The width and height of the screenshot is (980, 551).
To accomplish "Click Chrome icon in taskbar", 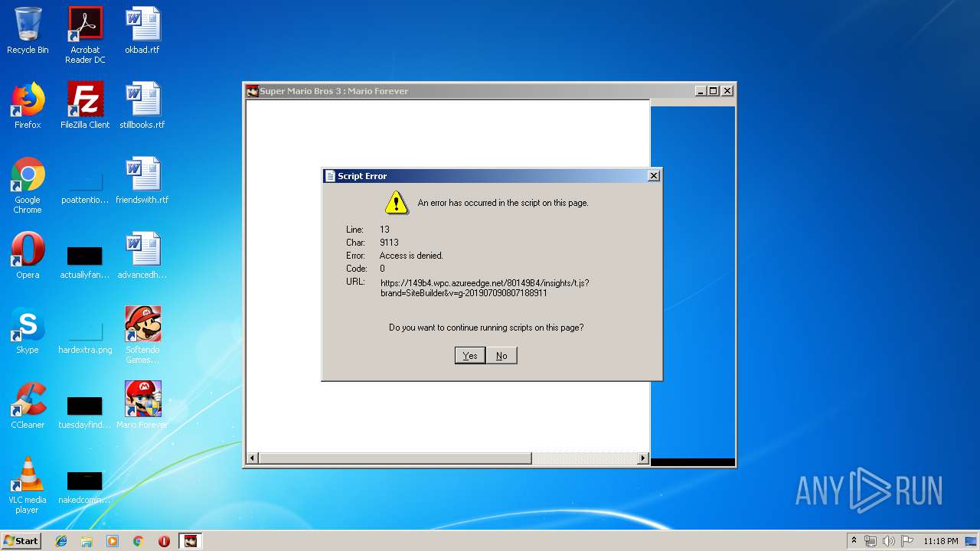I will (x=139, y=541).
